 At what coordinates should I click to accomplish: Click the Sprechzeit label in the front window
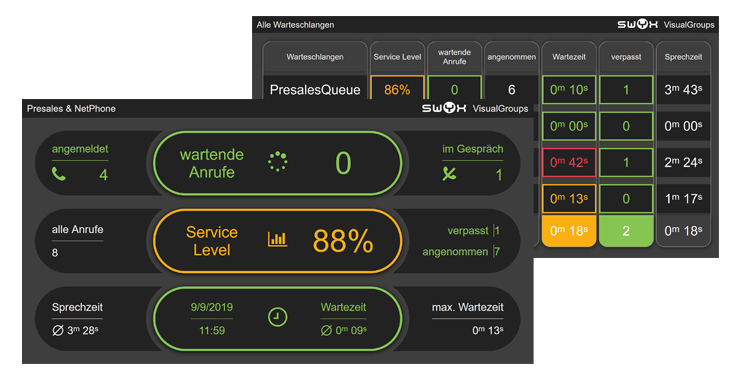click(77, 307)
